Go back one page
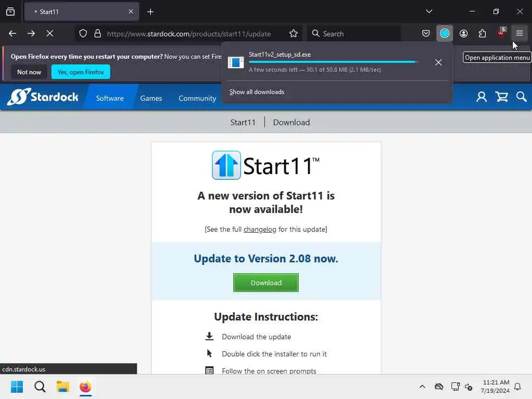The width and height of the screenshot is (532, 399). (x=12, y=33)
